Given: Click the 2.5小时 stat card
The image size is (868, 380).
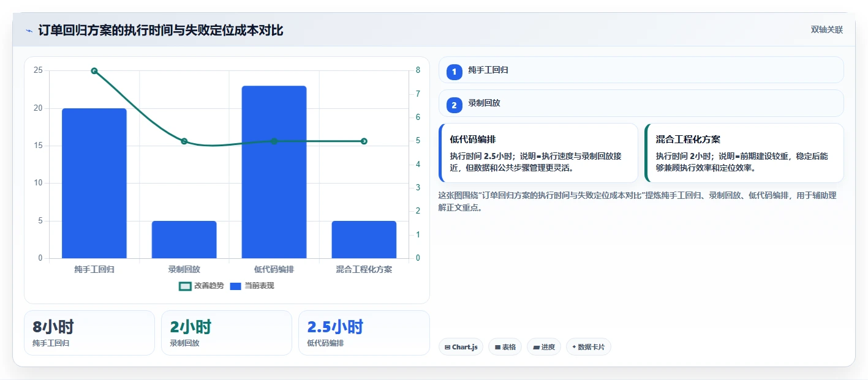Looking at the screenshot, I should (x=364, y=333).
